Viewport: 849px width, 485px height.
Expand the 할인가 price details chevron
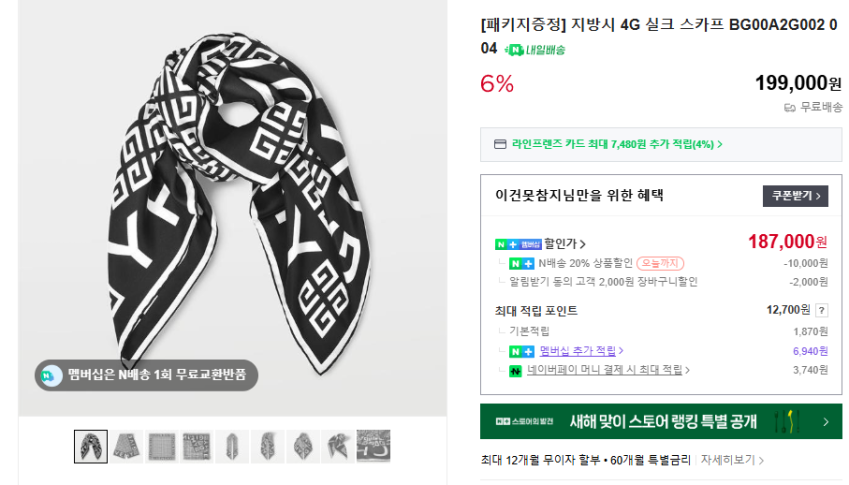click(583, 243)
